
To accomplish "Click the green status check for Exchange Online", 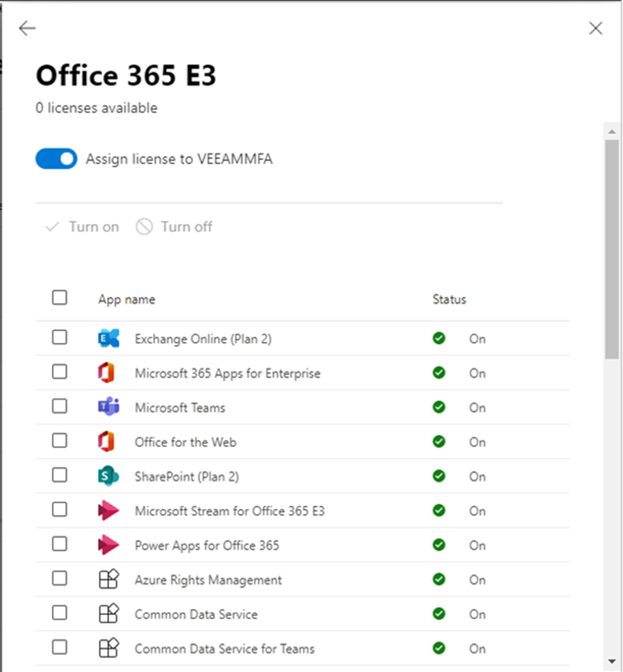I will click(x=439, y=338).
